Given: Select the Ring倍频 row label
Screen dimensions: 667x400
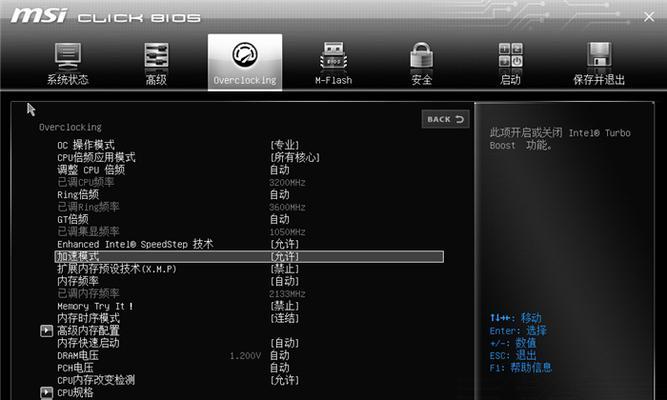Looking at the screenshot, I should tap(78, 194).
